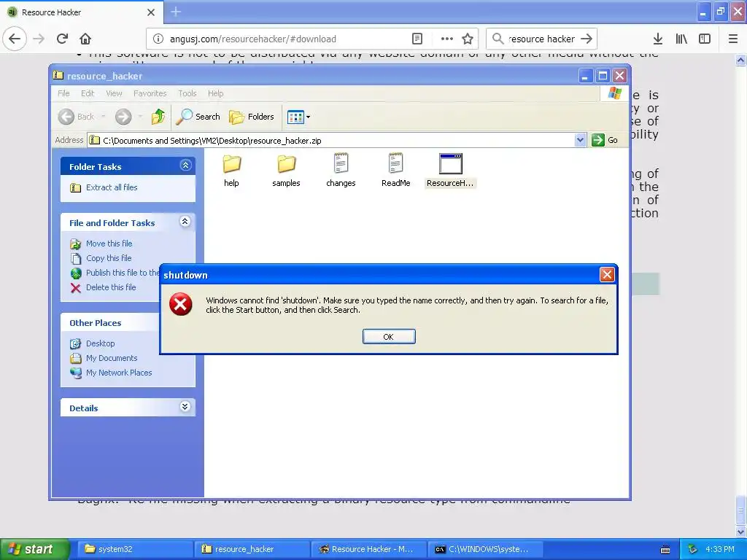Screen dimensions: 747x560
Task: Open a new browser tab
Action: click(x=176, y=12)
